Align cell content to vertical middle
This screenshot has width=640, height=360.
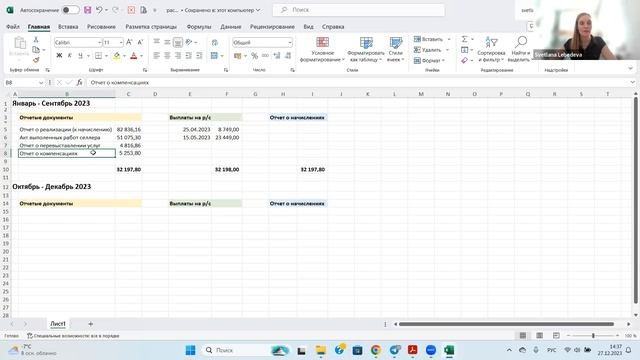[x=167, y=42]
